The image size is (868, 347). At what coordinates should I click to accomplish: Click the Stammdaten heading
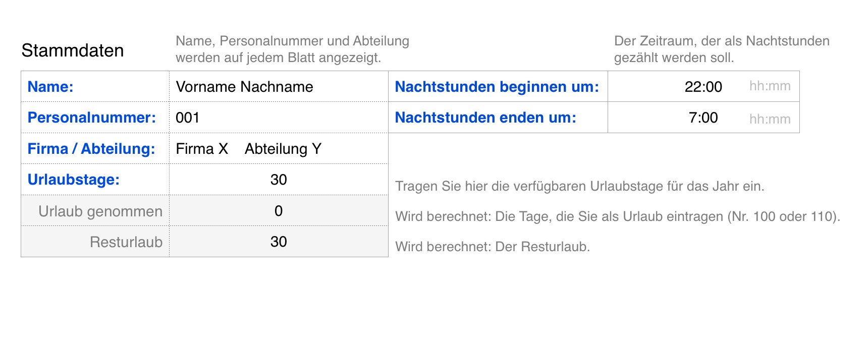click(73, 50)
